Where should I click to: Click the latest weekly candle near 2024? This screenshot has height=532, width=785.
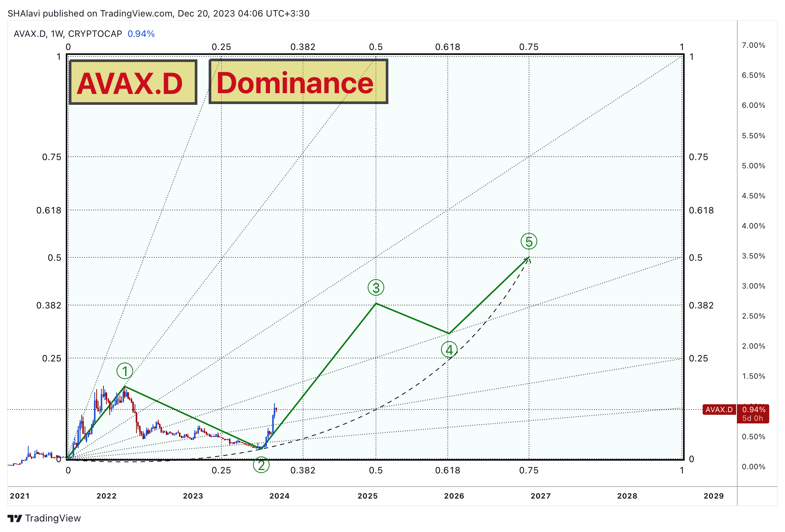(x=276, y=409)
